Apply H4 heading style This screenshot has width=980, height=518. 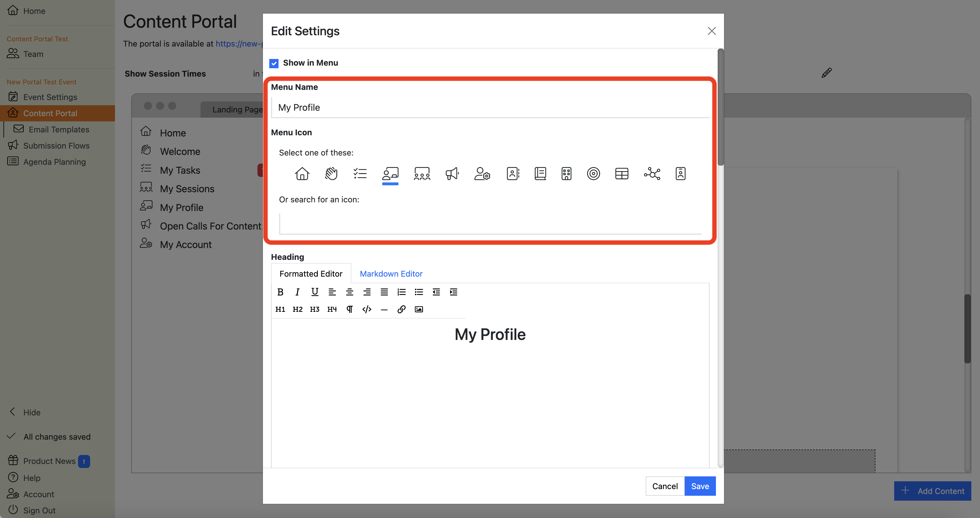[x=332, y=309]
